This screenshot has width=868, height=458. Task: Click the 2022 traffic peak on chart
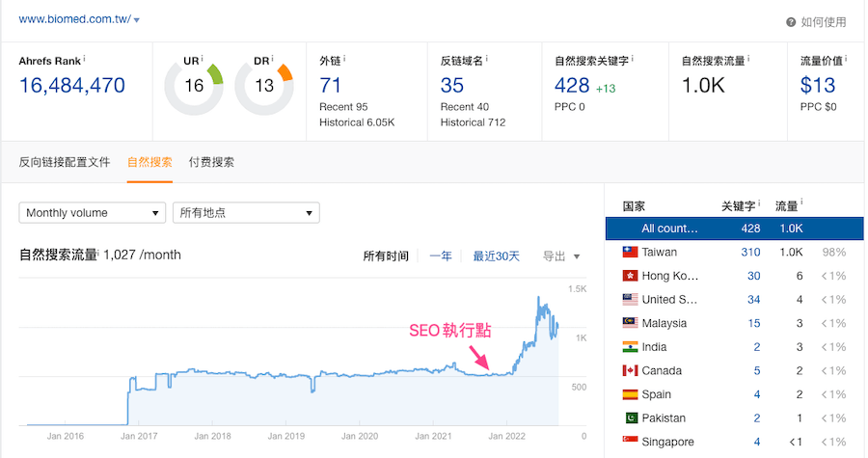[538, 298]
